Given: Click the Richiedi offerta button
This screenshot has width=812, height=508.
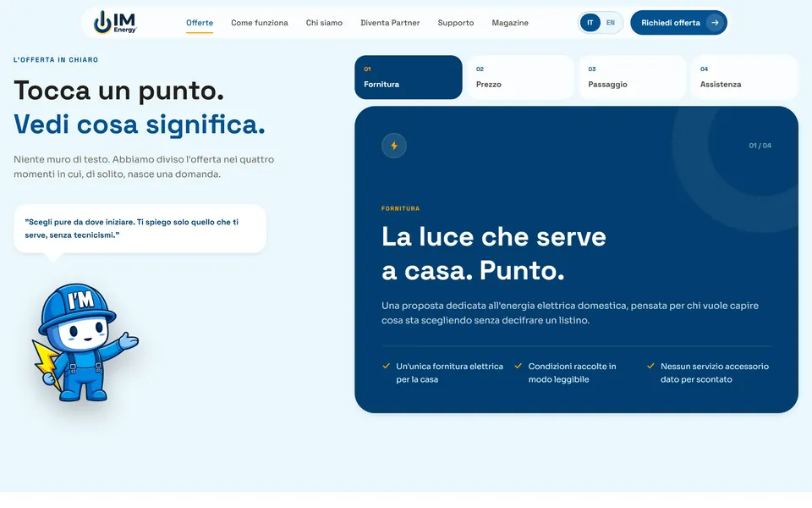Looking at the screenshot, I should (x=678, y=23).
